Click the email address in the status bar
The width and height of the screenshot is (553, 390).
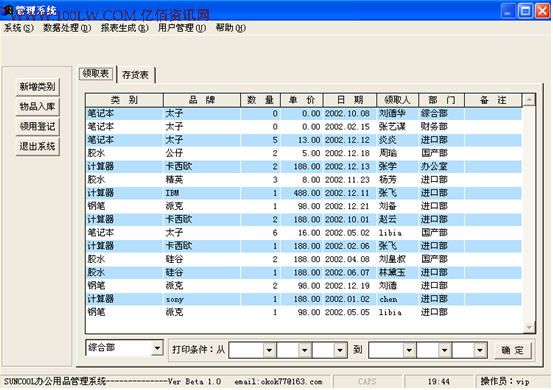click(x=278, y=382)
